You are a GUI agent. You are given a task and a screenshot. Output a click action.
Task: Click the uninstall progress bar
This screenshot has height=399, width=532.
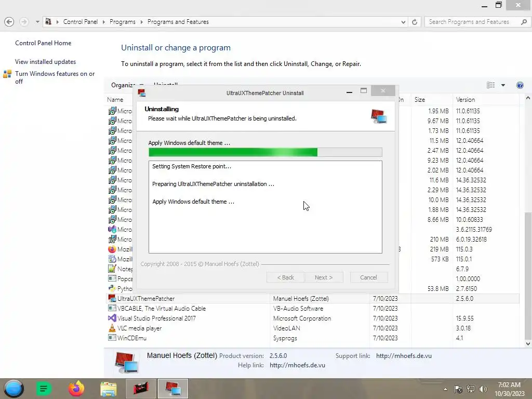[x=265, y=152]
